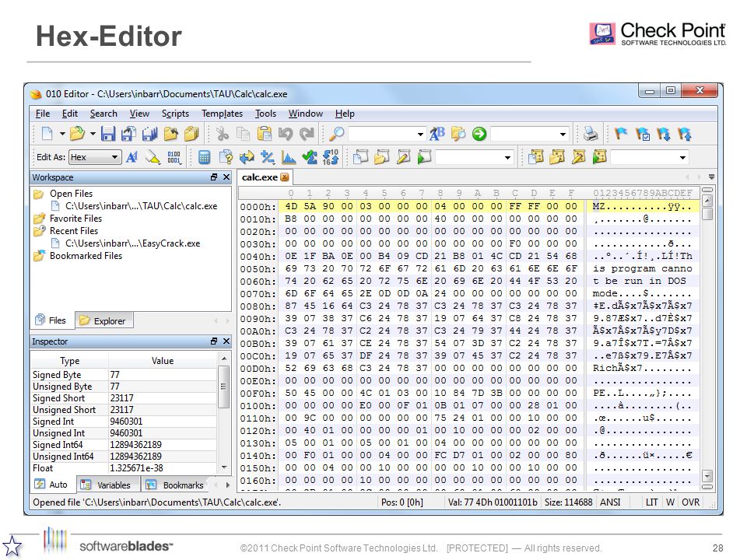Switch to the Explorer tab
The image size is (747, 560).
(103, 321)
